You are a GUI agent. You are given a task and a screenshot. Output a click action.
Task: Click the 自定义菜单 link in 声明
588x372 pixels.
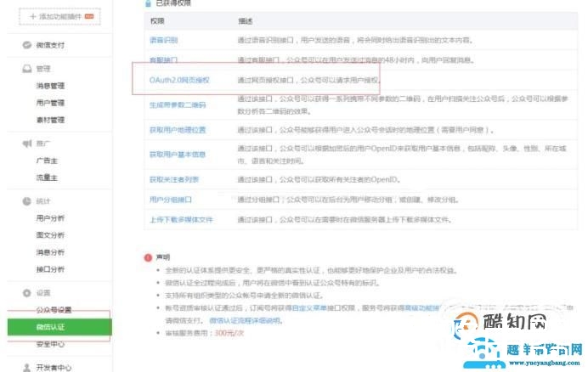pyautogui.click(x=309, y=307)
